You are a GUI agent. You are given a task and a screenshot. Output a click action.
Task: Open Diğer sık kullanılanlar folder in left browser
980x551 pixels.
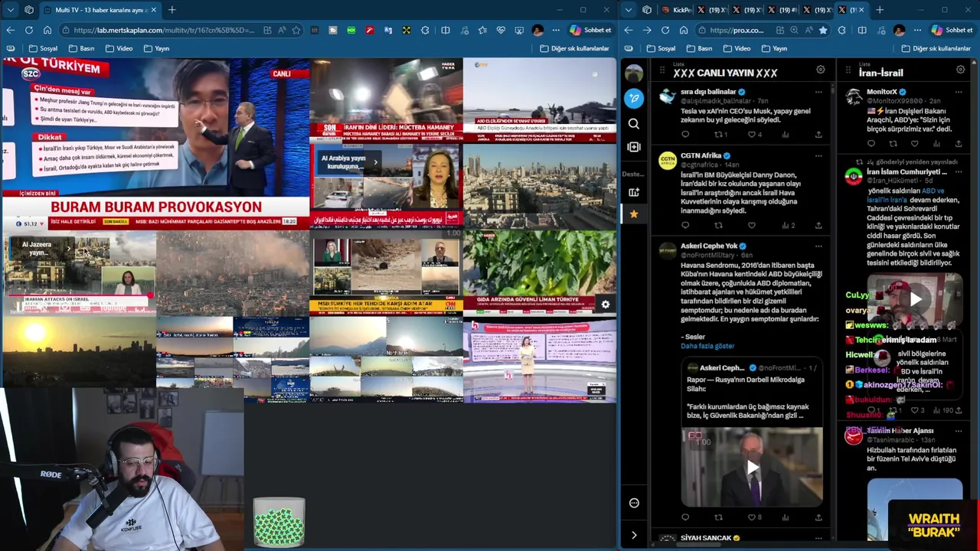point(574,48)
